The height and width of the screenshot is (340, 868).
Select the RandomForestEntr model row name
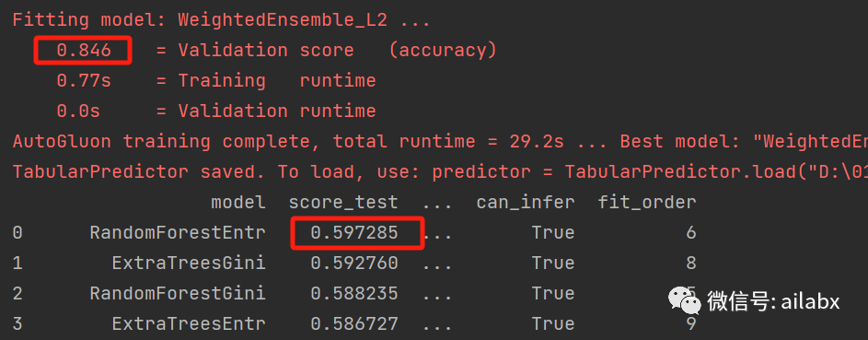coord(178,232)
